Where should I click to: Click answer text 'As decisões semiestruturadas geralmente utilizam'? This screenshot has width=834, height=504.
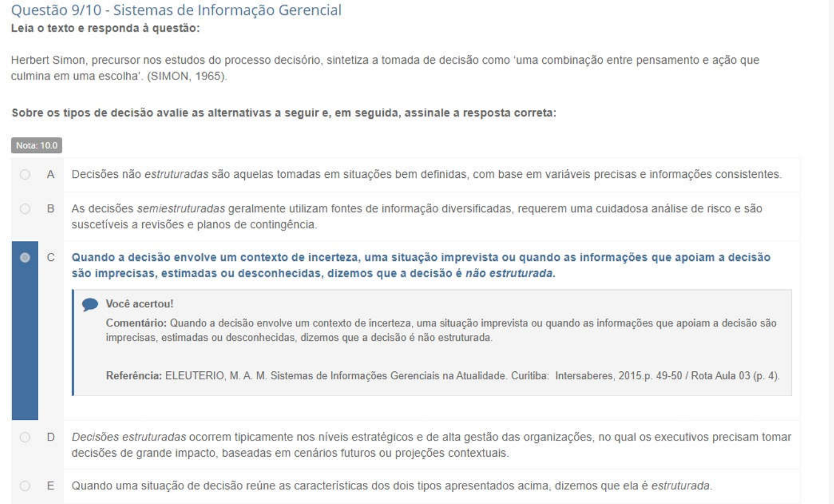tap(417, 216)
